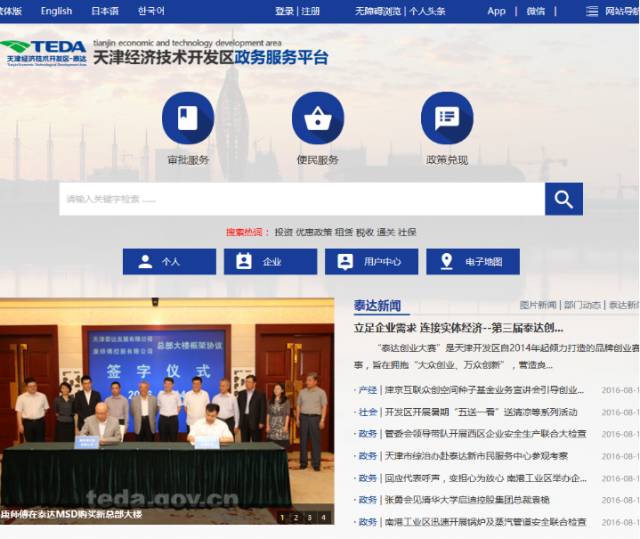640x539 pixels.
Task: Switch language to 日本語
Action: pos(105,11)
